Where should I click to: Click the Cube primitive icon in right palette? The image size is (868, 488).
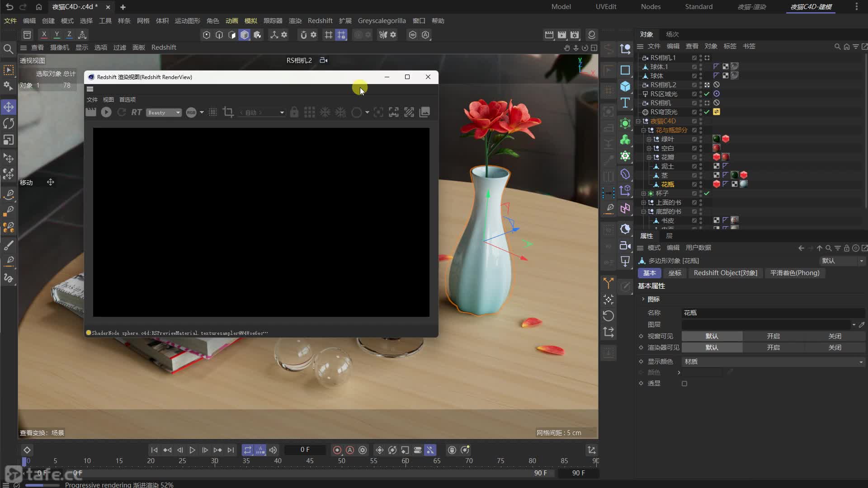click(625, 86)
